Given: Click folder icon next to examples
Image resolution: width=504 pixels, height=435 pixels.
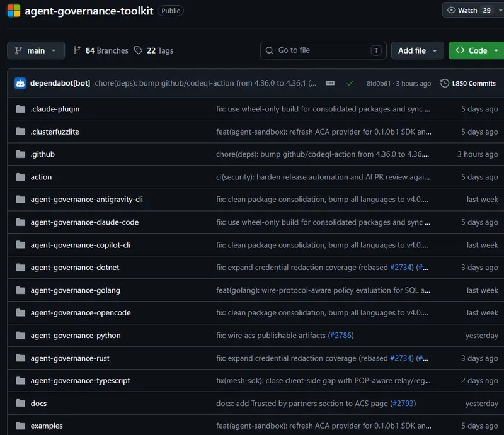Looking at the screenshot, I should click(21, 426).
